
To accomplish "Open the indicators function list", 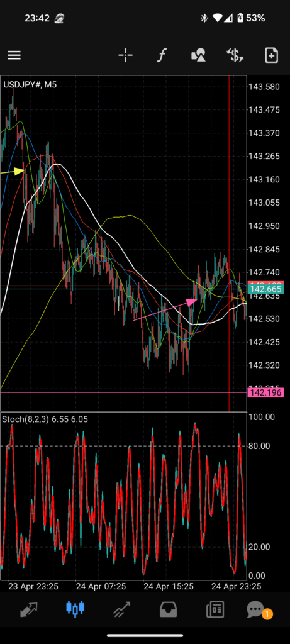I will coord(162,55).
